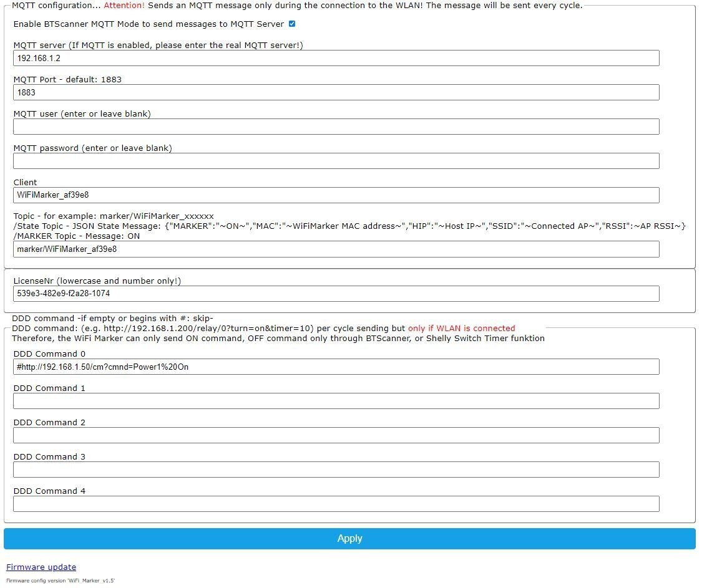Click the red Attention! warning text
The height and width of the screenshot is (588, 702).
[124, 6]
